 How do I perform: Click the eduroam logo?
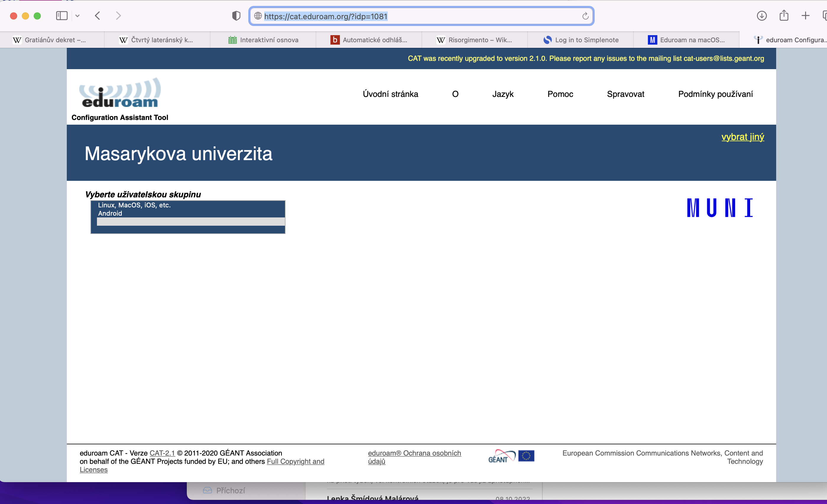point(120,93)
